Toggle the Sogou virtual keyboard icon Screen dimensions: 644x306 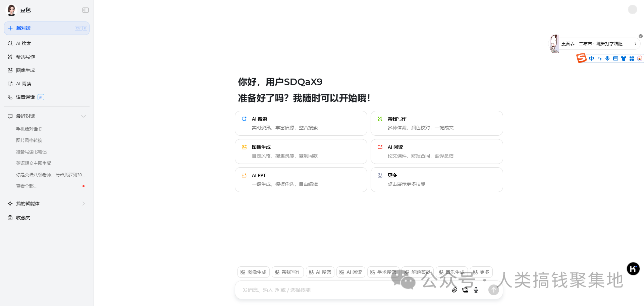pos(615,58)
